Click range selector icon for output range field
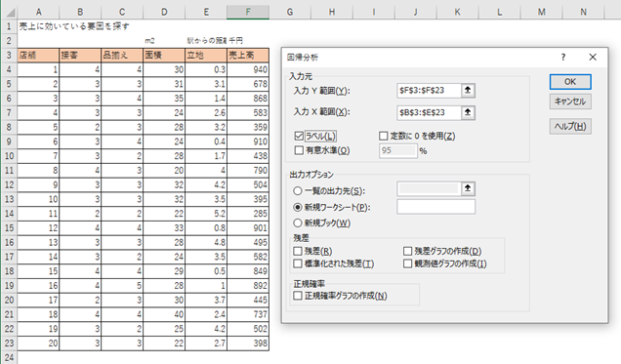Image resolution: width=621 pixels, height=364 pixels. (468, 188)
